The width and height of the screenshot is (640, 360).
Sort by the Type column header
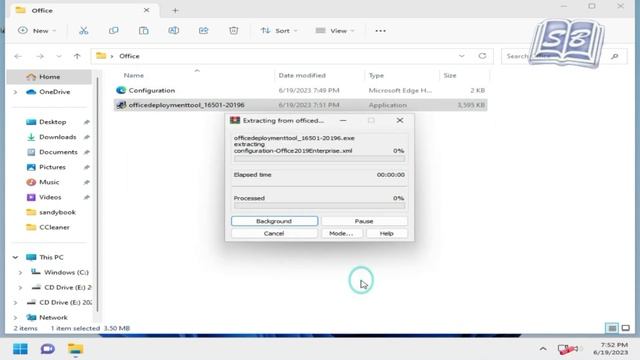pyautogui.click(x=376, y=76)
